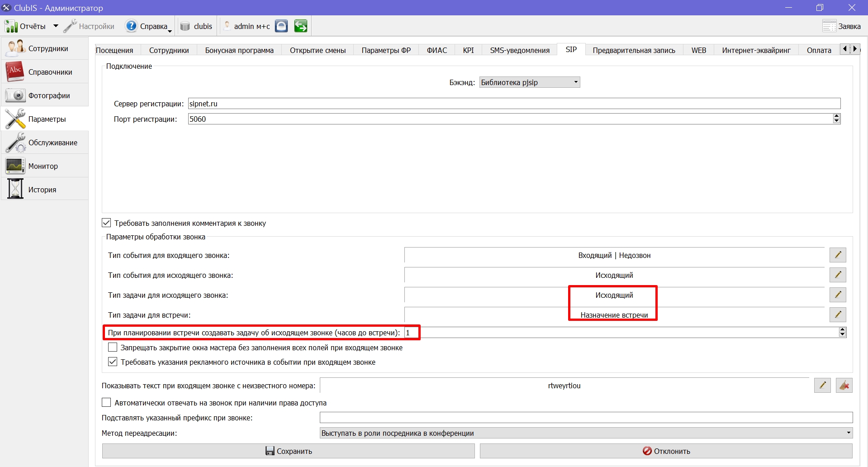Viewport: 868px width, 467px height.
Task: Select the SIP tab
Action: [x=571, y=49]
